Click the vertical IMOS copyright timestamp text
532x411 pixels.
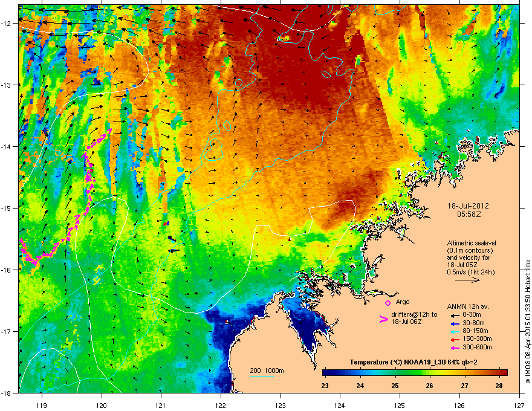point(528,322)
